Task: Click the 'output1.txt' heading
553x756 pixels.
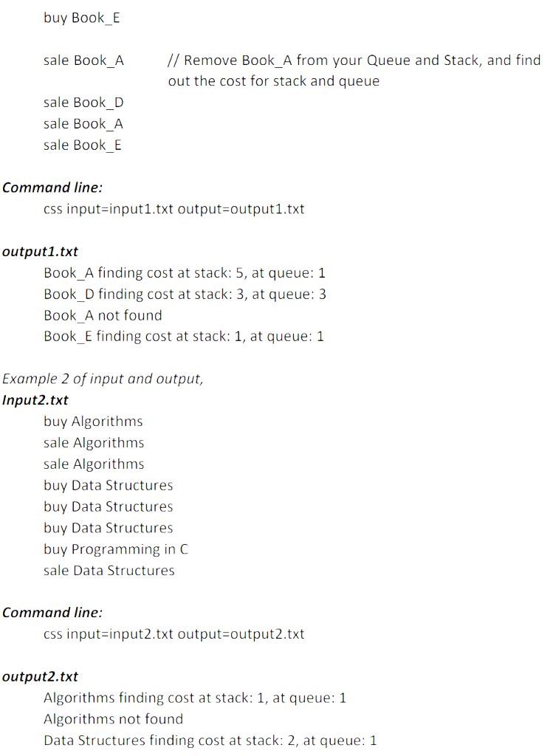Action: click(x=40, y=252)
